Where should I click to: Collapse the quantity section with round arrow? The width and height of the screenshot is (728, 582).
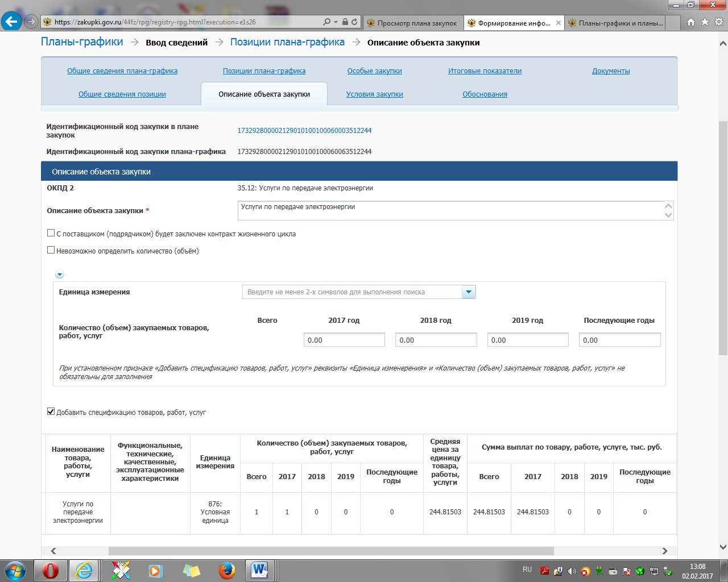[60, 275]
